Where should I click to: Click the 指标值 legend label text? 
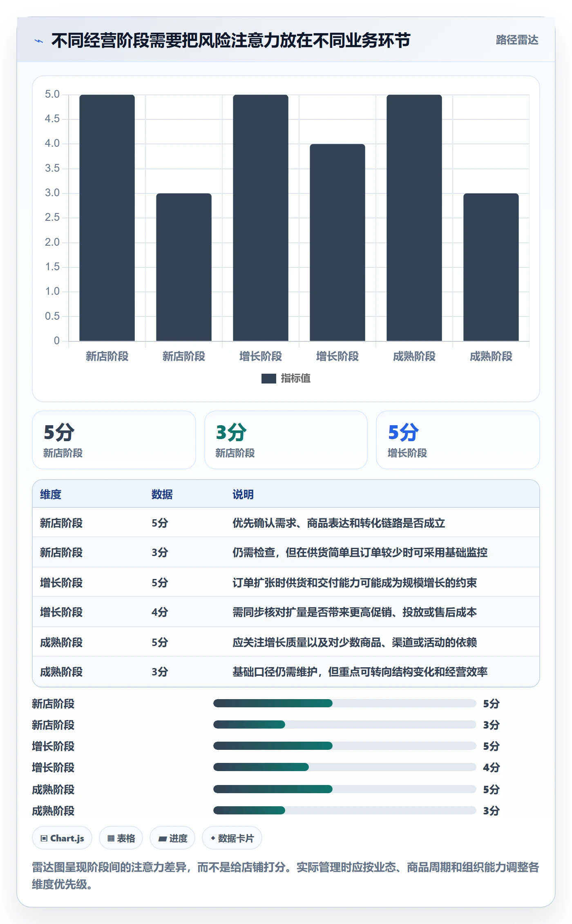click(x=295, y=379)
